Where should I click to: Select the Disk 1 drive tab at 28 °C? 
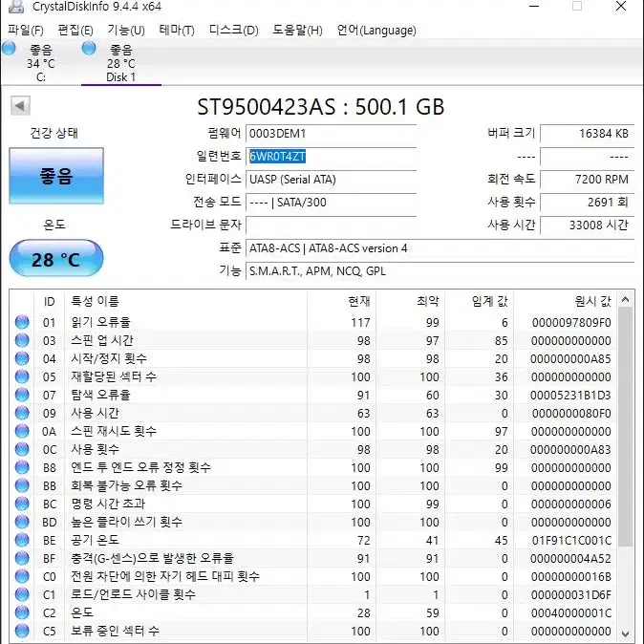120,62
